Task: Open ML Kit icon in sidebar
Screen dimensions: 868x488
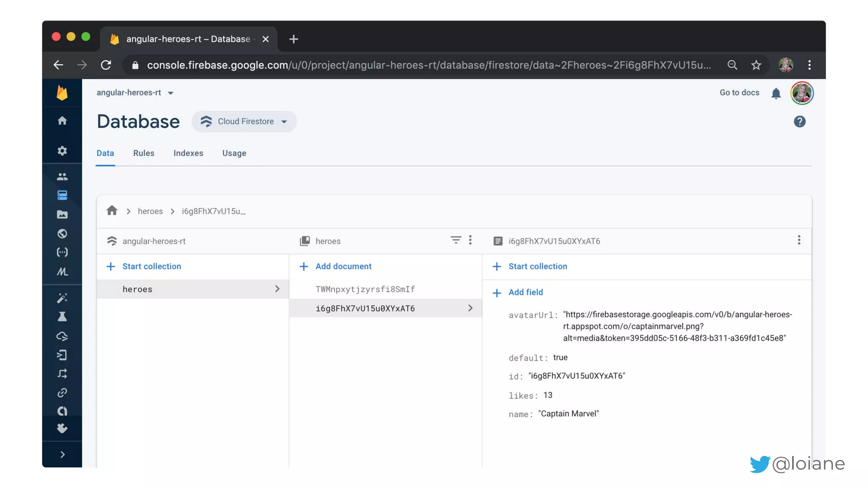Action: pyautogui.click(x=62, y=272)
